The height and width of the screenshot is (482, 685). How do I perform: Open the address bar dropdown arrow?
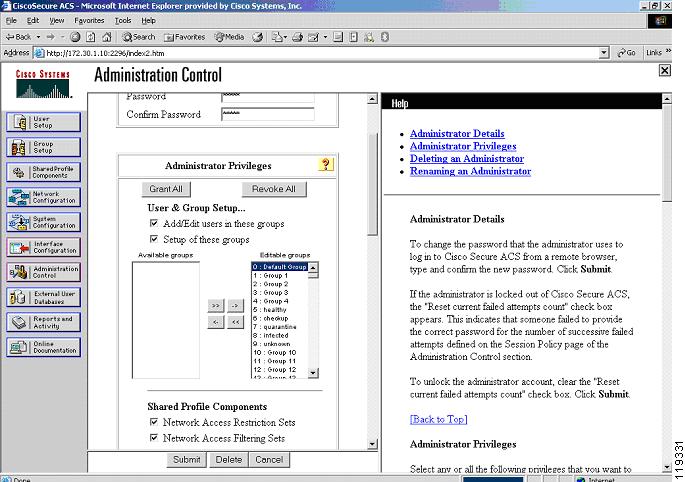(x=604, y=53)
